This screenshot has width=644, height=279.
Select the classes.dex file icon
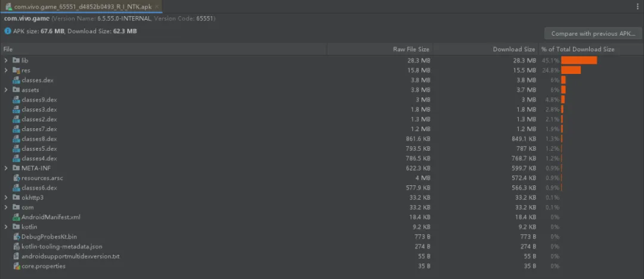point(16,80)
